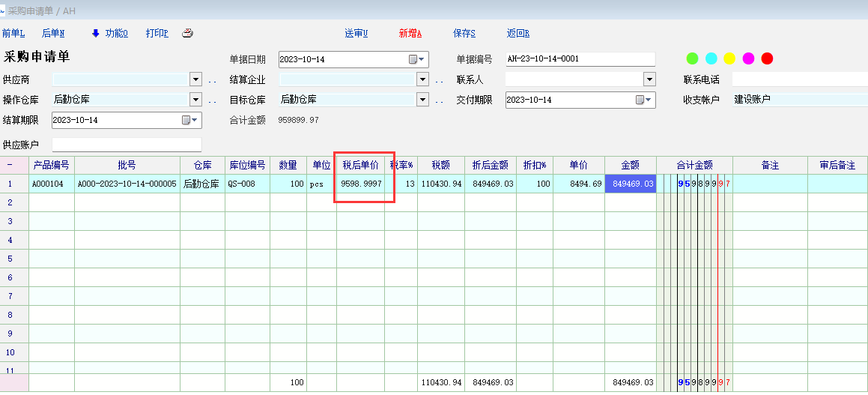The height and width of the screenshot is (395, 868).
Task: Pick the green color dot
Action: (x=693, y=58)
